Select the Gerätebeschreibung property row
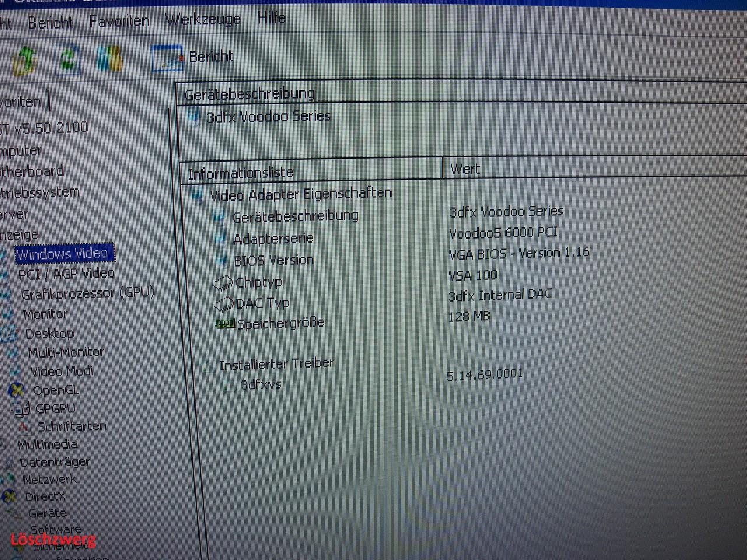747x560 pixels. pyautogui.click(x=295, y=216)
